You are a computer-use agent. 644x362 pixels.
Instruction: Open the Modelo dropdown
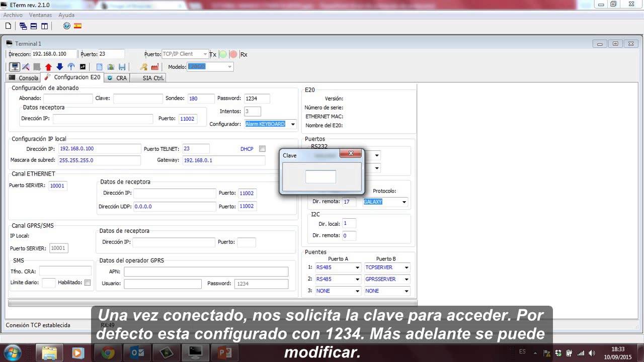(230, 67)
